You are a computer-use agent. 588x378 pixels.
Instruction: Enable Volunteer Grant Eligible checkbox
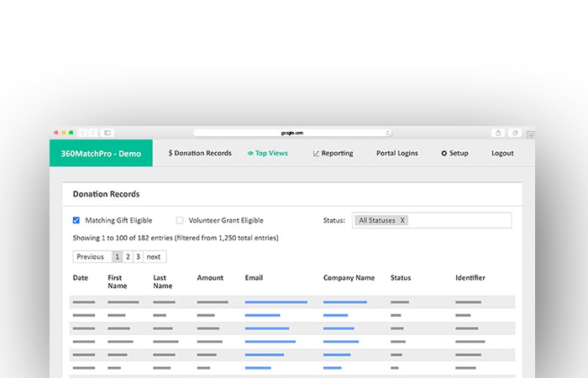pyautogui.click(x=180, y=220)
